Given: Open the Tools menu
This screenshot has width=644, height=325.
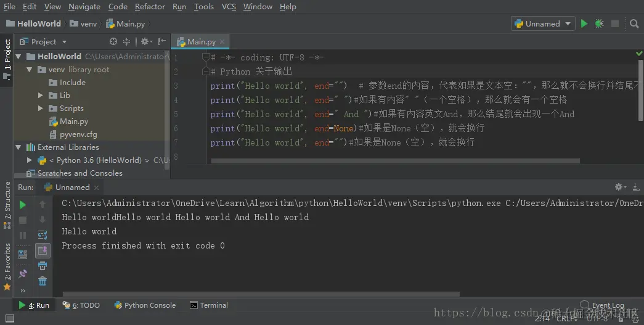Looking at the screenshot, I should [x=204, y=7].
